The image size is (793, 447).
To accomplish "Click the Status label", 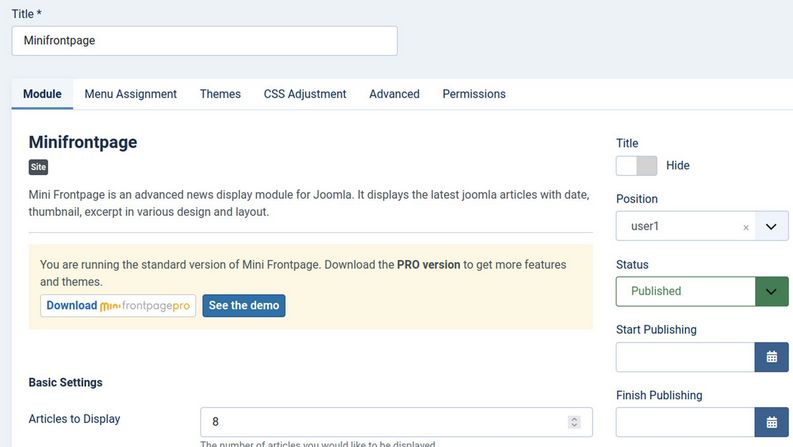I will [x=632, y=265].
